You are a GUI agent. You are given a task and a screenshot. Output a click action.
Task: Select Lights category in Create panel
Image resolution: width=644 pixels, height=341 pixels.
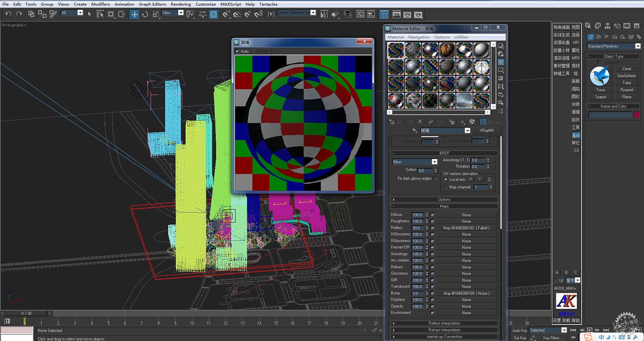606,37
